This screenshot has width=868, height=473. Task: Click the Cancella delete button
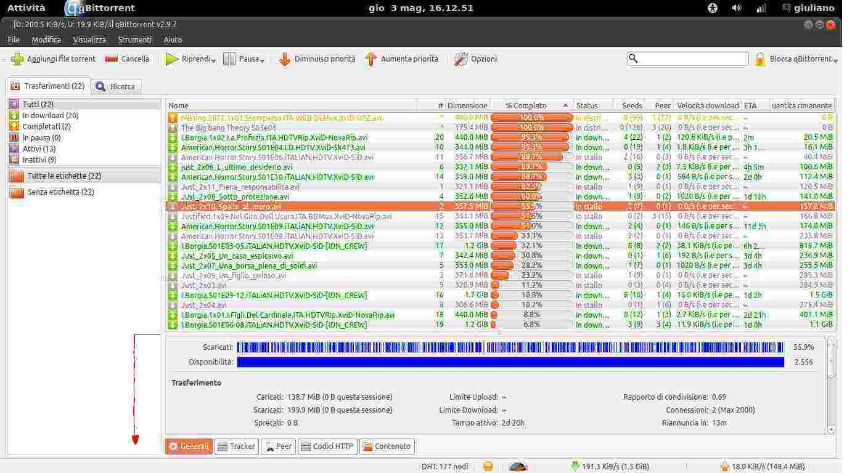tap(127, 59)
